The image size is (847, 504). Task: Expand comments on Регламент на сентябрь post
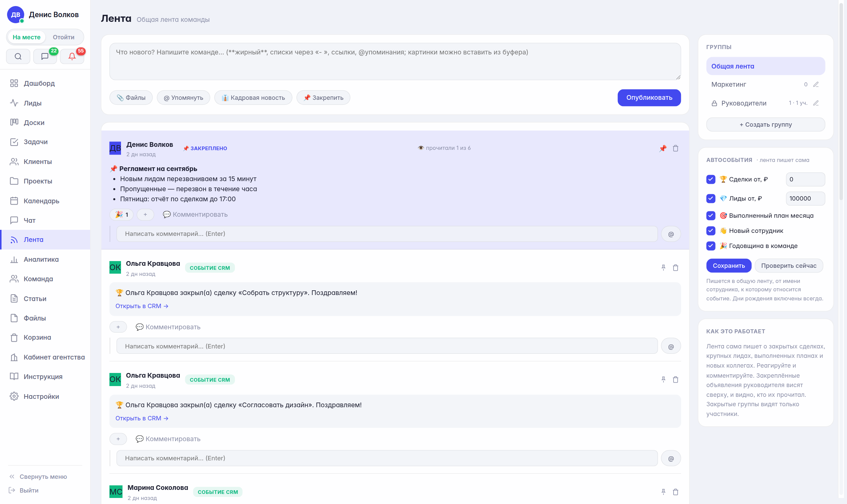coord(195,215)
